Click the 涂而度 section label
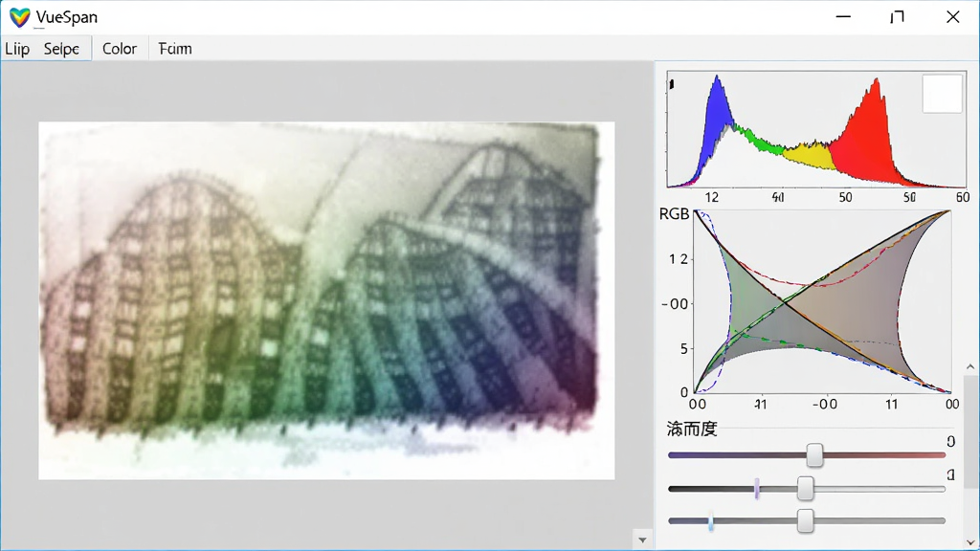Screen dimensions: 980x551 pyautogui.click(x=691, y=430)
